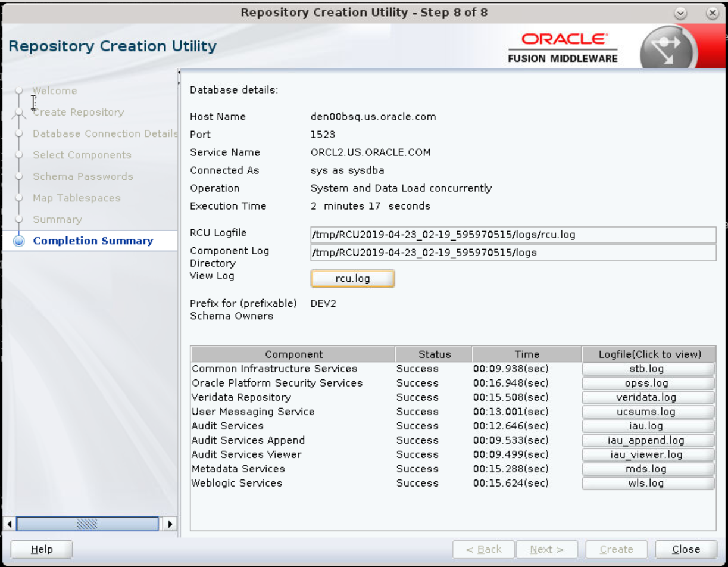
Task: Click the RCU Logfile path field
Action: tap(513, 235)
